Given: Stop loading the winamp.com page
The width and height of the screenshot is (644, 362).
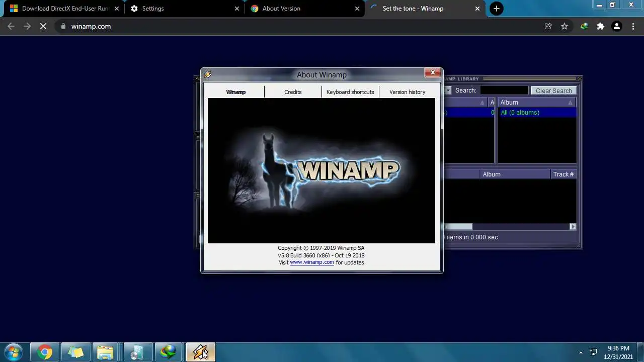Looking at the screenshot, I should (43, 26).
